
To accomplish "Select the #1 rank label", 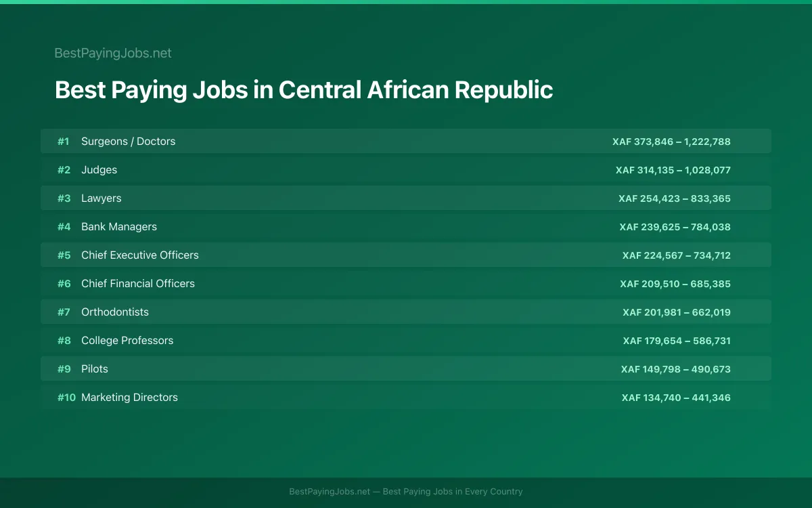I will [x=64, y=142].
